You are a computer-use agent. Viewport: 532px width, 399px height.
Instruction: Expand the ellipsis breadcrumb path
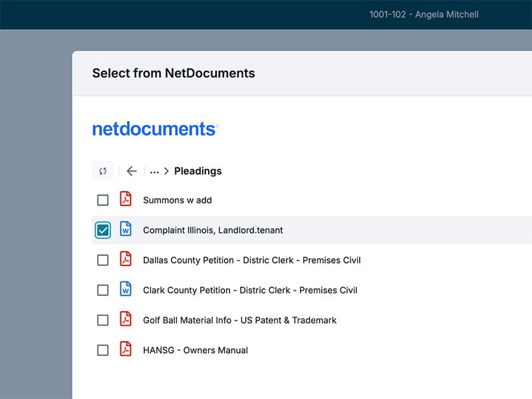click(x=154, y=172)
